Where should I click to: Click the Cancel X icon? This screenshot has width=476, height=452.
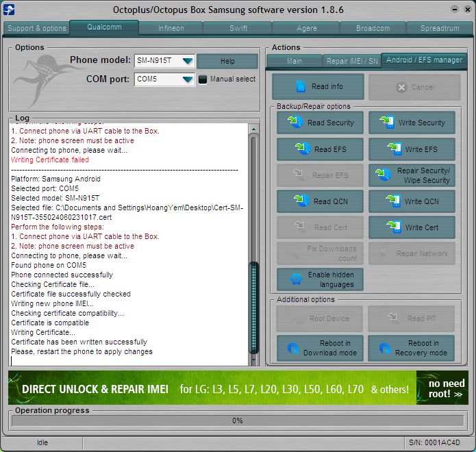(401, 88)
